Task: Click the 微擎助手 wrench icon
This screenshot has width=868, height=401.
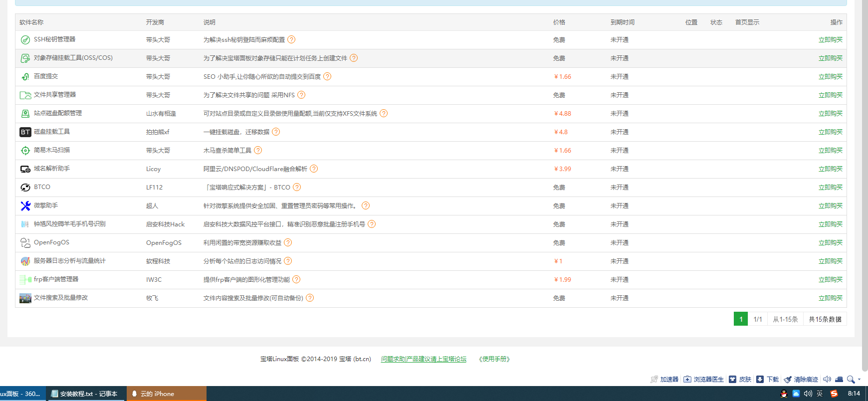Action: (25, 206)
